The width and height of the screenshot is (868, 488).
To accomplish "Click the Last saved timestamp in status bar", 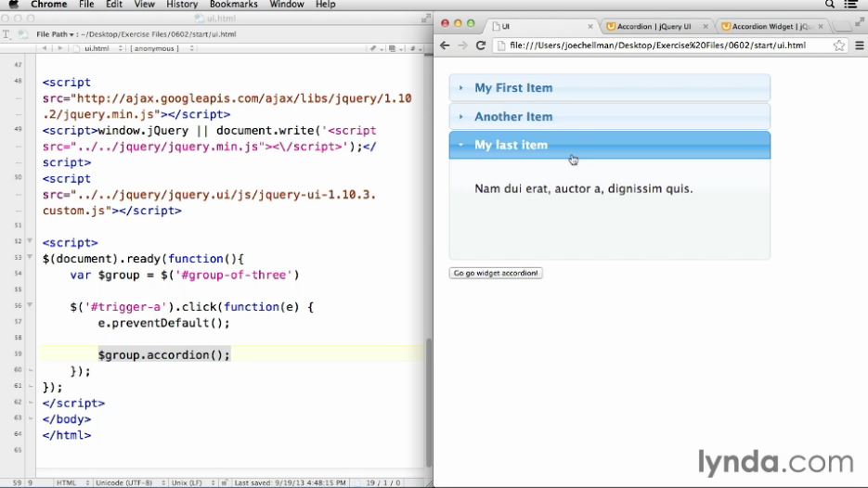I will [x=290, y=483].
